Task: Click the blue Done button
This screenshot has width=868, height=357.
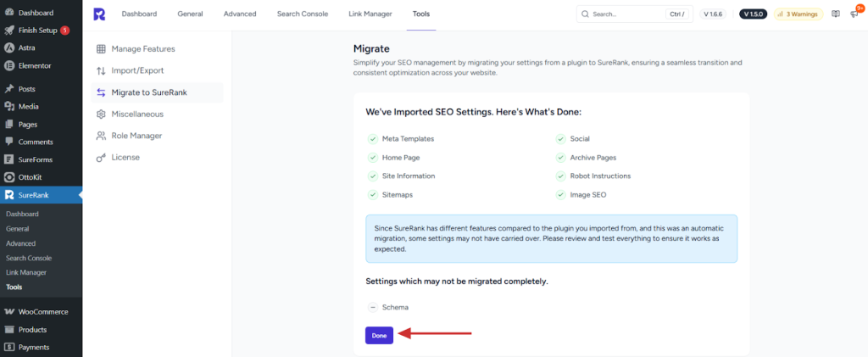Action: pos(379,336)
